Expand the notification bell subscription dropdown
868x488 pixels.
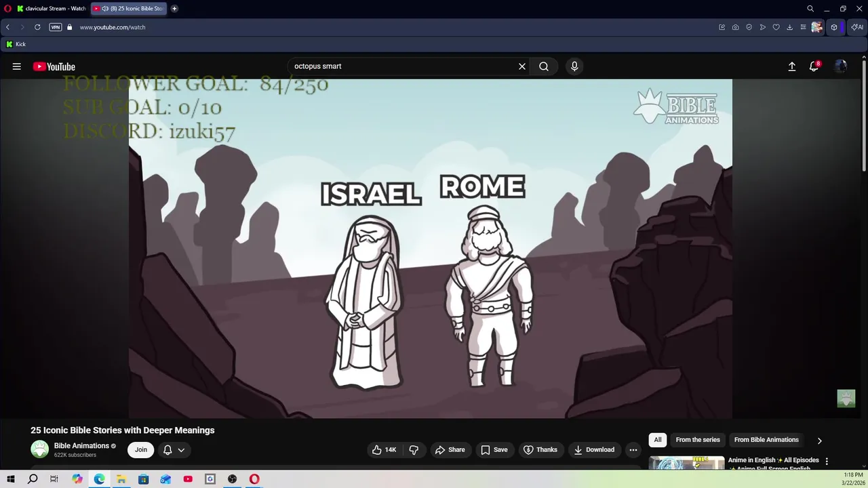click(x=174, y=450)
